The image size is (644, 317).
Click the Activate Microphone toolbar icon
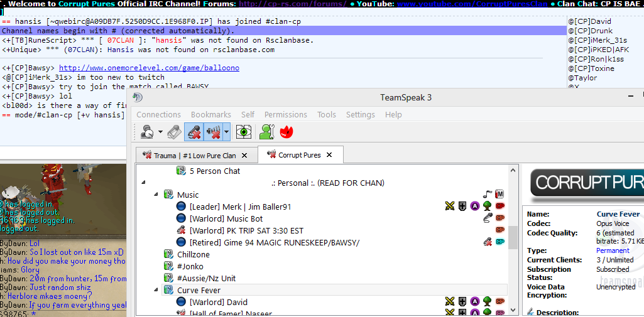(x=175, y=132)
